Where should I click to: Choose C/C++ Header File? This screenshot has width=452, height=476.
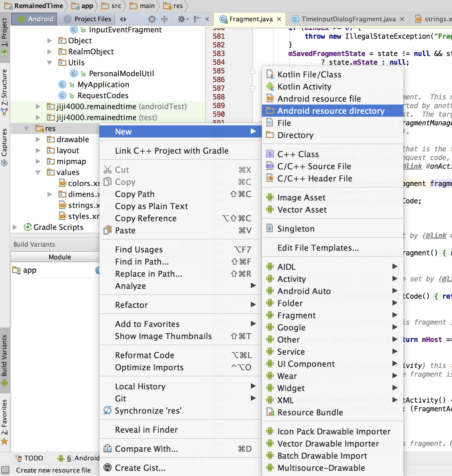(x=332, y=178)
